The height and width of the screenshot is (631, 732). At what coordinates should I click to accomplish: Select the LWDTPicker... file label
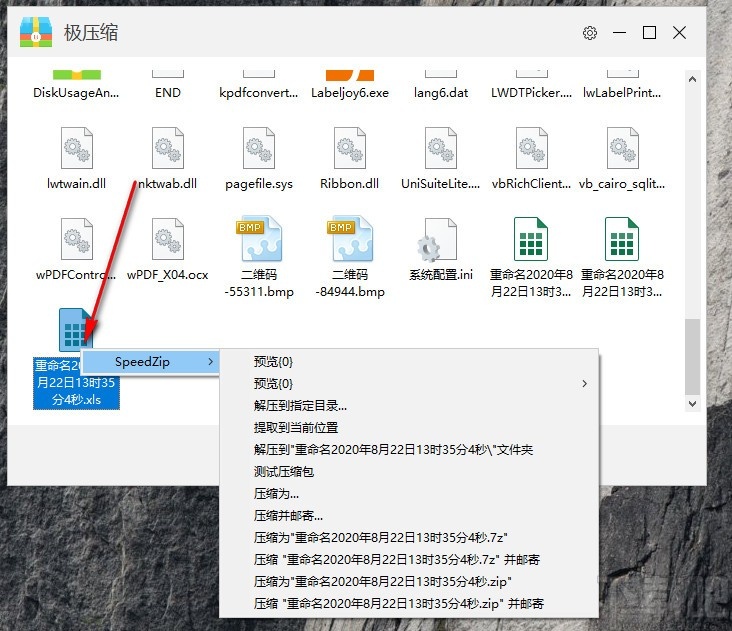point(531,93)
